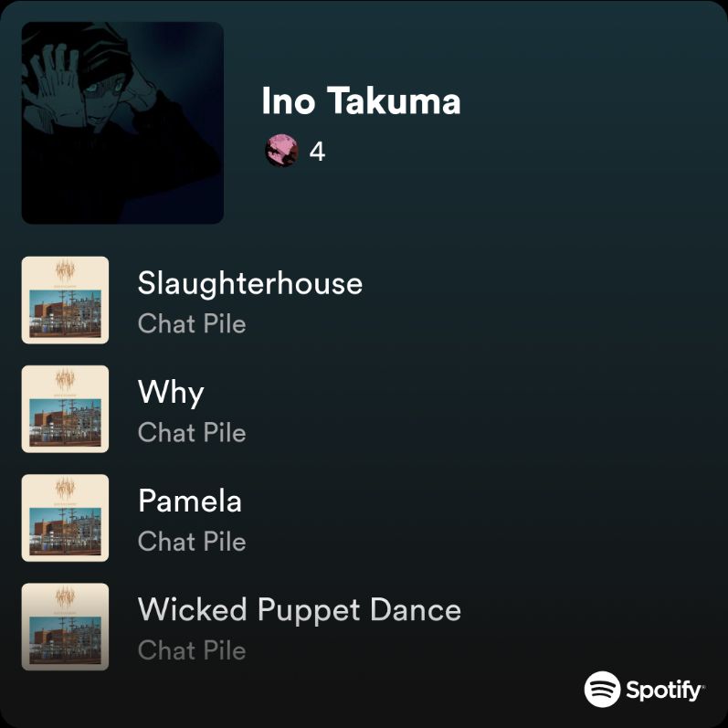This screenshot has height=728, width=728.
Task: Open the Ino Takuma playlist title
Action: pos(361,100)
